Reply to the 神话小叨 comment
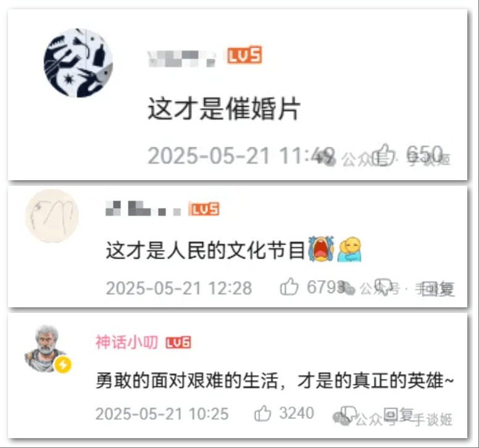The width and height of the screenshot is (479, 448). tap(399, 415)
